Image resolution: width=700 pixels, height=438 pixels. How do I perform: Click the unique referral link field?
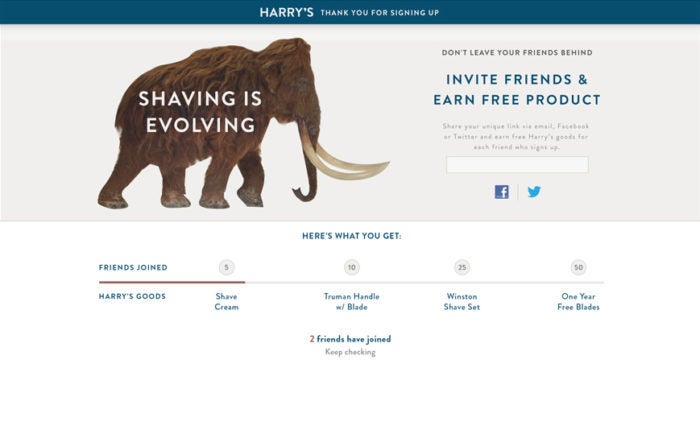coord(517,164)
